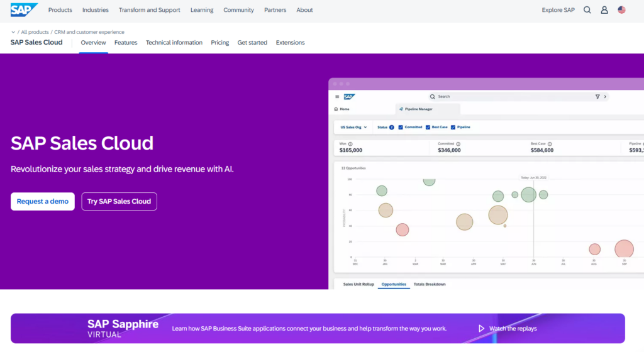Open the Get started tab
The height and width of the screenshot is (352, 644).
[252, 43]
